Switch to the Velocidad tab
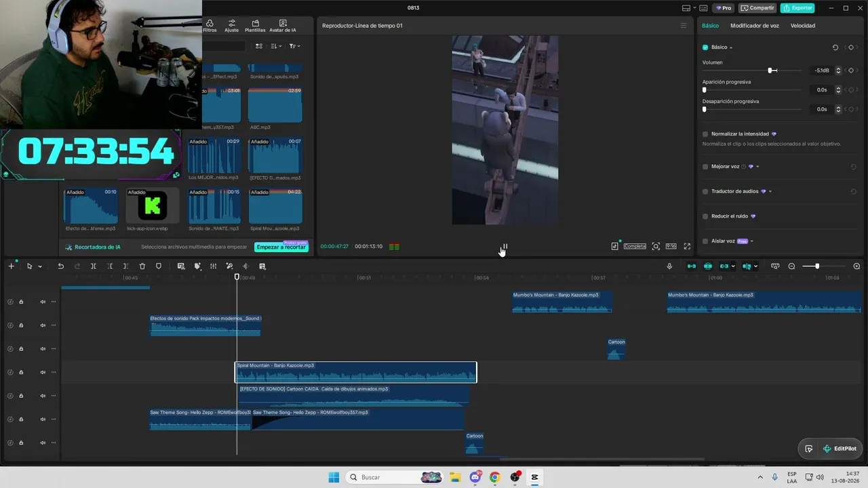 coord(803,26)
